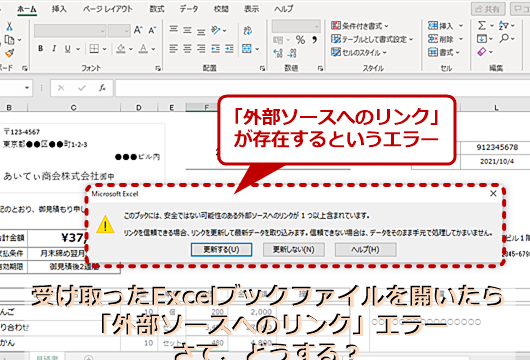Increase indent
Image resolution: width=530 pixels, height=360 pixels.
coord(229,49)
